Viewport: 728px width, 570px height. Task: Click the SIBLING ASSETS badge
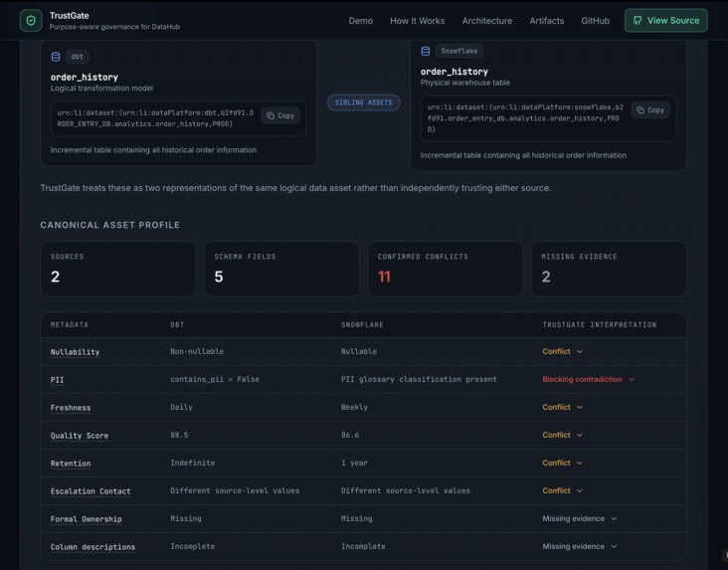click(x=364, y=102)
